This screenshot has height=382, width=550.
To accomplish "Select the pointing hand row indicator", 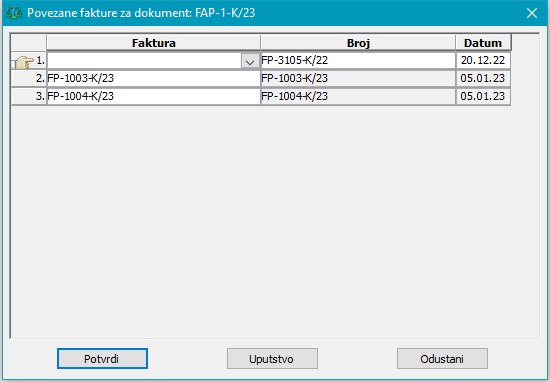I will point(23,62).
